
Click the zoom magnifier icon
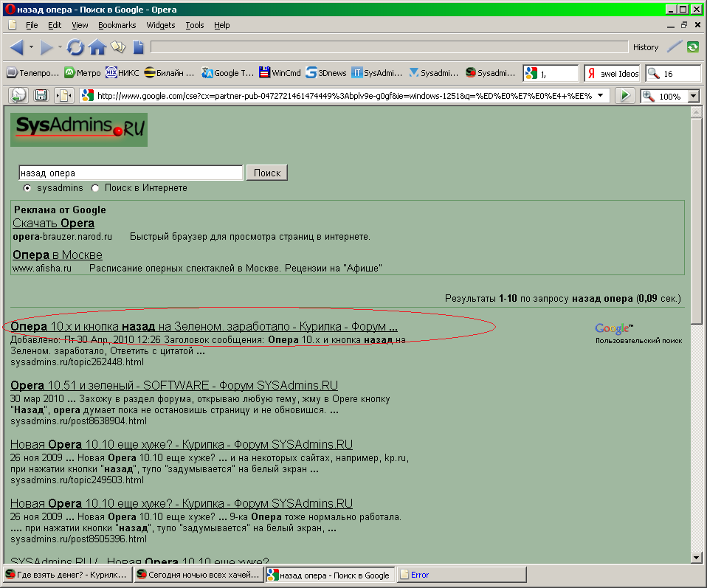pyautogui.click(x=649, y=96)
